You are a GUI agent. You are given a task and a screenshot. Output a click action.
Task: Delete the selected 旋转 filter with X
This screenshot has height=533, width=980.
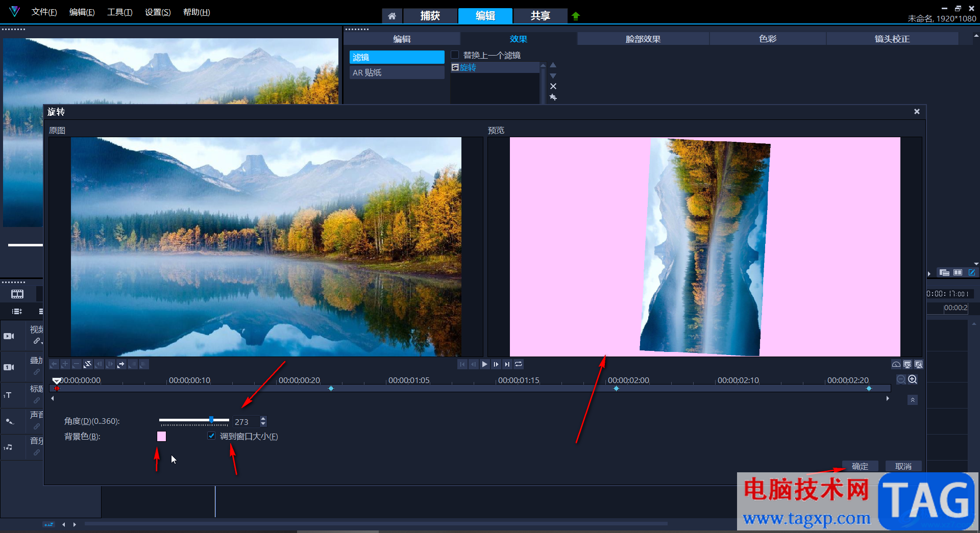[x=553, y=86]
